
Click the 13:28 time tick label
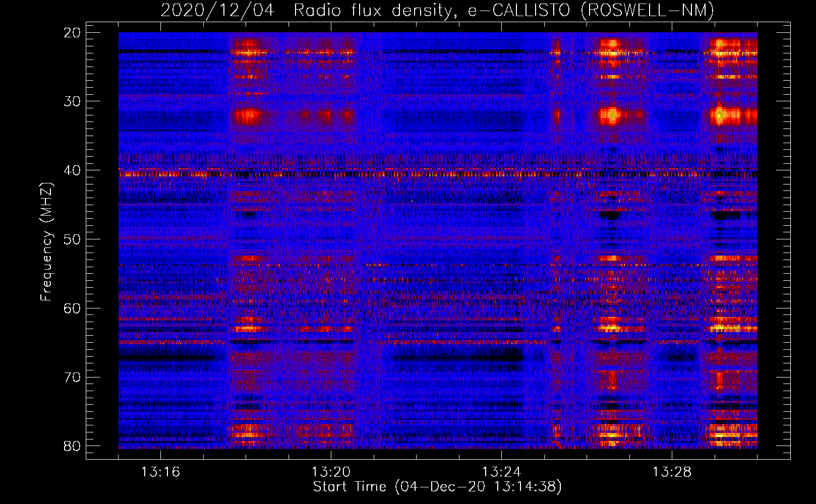pos(672,472)
